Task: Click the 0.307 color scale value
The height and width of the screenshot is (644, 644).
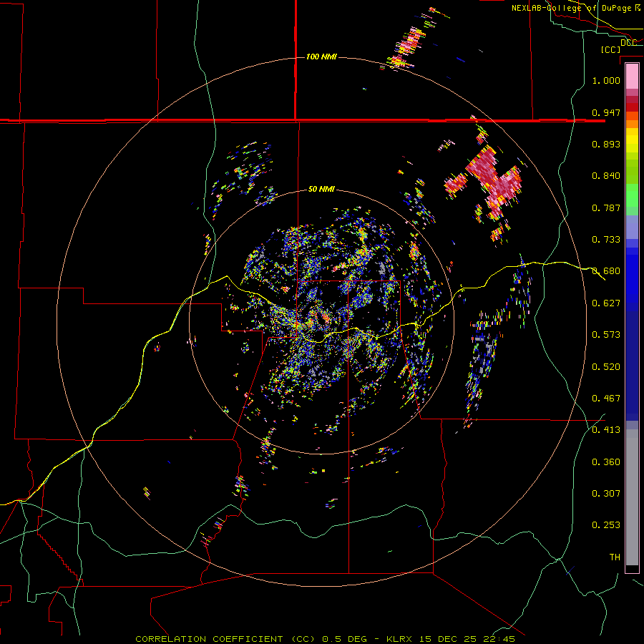Action: pyautogui.click(x=606, y=494)
